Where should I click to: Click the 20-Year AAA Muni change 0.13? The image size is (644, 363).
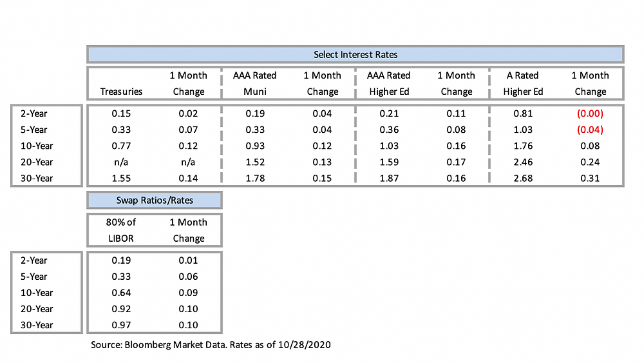pyautogui.click(x=322, y=162)
